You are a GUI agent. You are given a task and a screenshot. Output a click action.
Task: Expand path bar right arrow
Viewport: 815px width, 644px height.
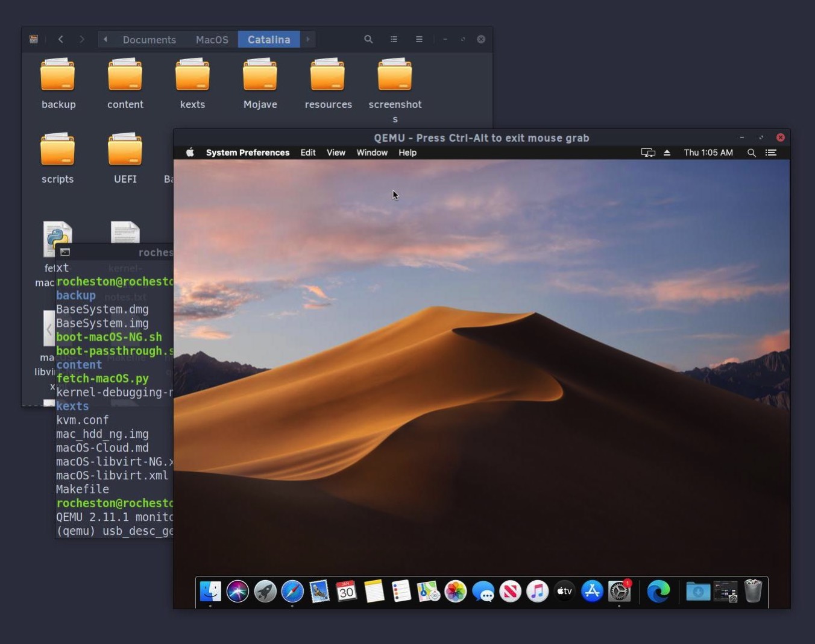point(308,39)
